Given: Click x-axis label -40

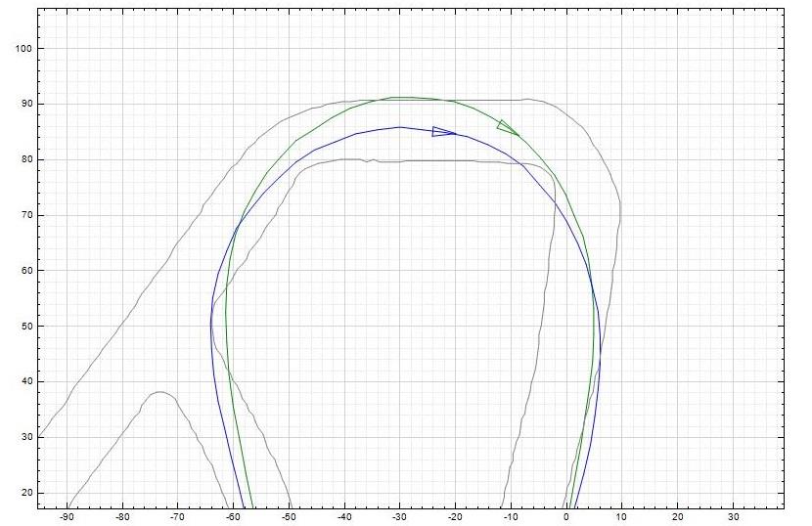Looking at the screenshot, I should (344, 517).
